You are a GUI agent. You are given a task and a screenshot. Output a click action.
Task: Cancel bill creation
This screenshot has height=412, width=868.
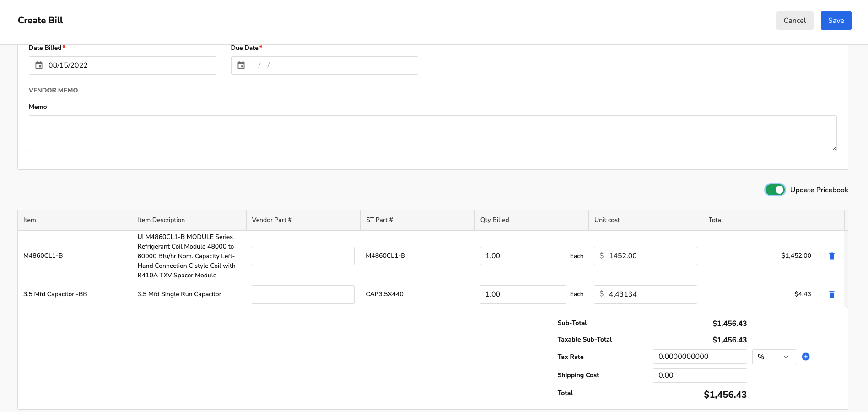[795, 20]
